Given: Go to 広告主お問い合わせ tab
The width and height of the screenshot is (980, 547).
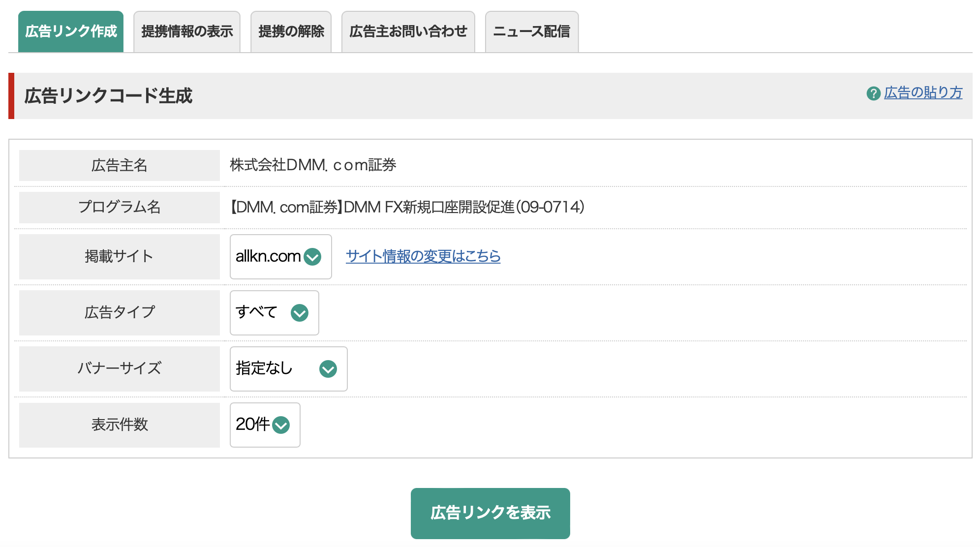Looking at the screenshot, I should [x=408, y=31].
